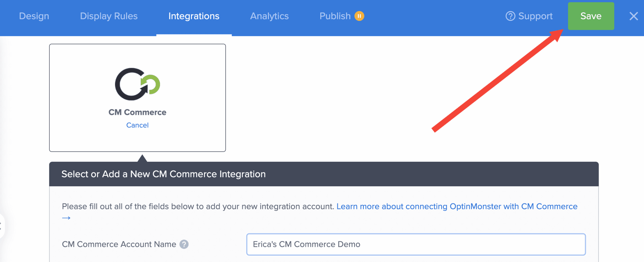Switch to the Display Rules tab
The height and width of the screenshot is (262, 644).
109,16
